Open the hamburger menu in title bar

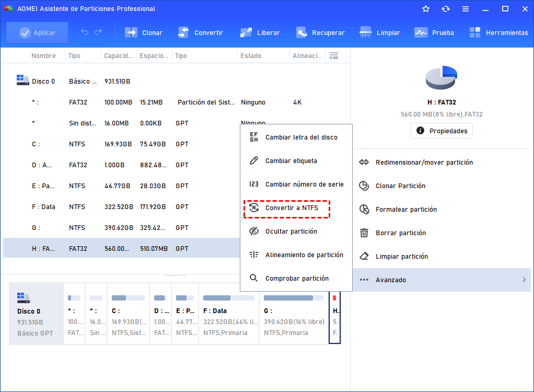pos(466,9)
